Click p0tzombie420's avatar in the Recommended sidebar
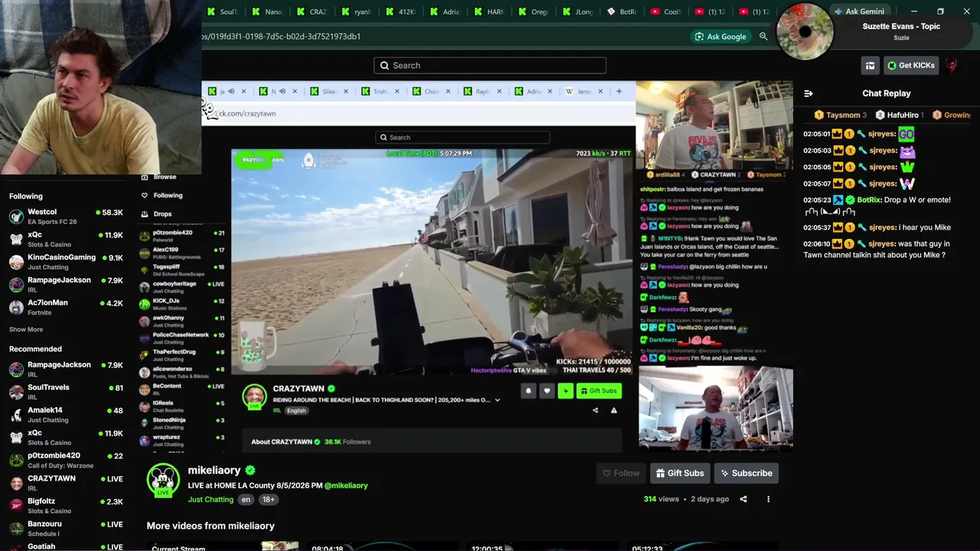This screenshot has height=551, width=980. (16, 460)
